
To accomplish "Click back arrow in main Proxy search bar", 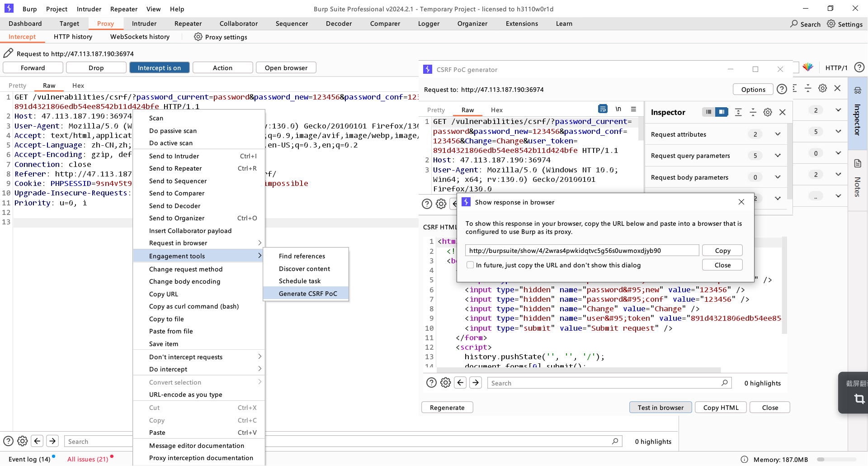I will tap(38, 441).
